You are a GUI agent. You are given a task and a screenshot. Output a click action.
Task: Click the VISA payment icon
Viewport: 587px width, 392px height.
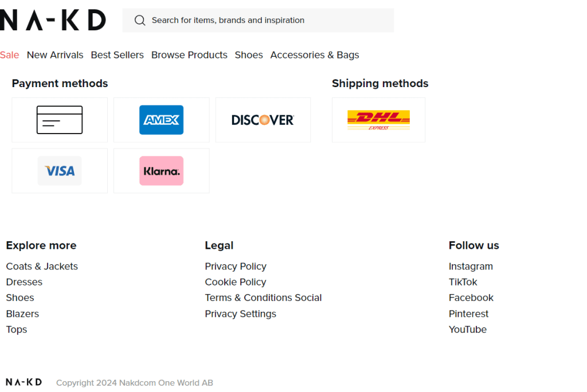(x=60, y=171)
